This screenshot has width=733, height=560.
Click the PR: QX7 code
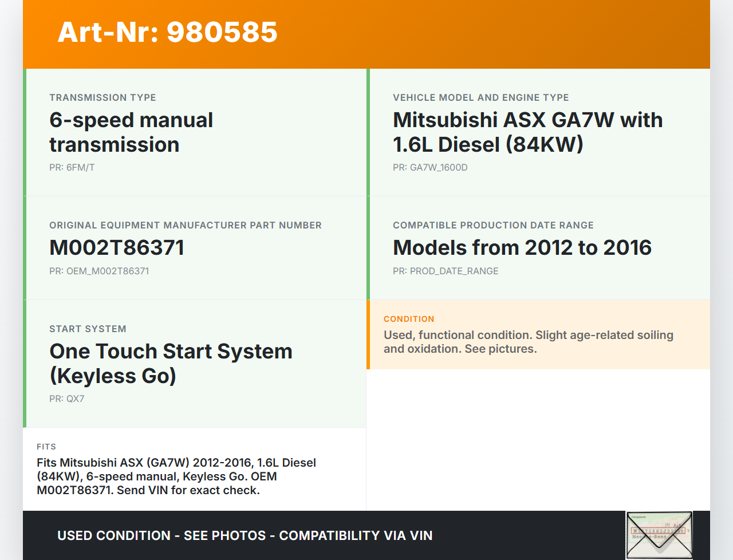(x=67, y=399)
